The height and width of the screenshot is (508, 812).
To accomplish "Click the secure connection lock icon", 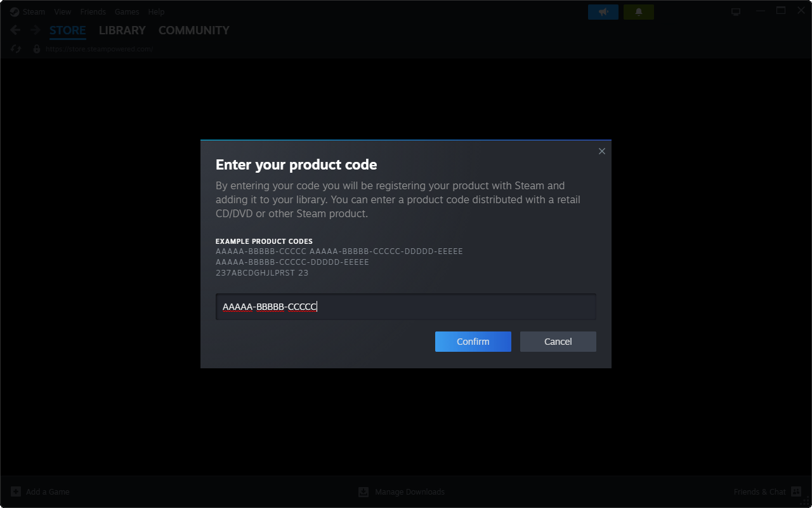I will coord(36,48).
